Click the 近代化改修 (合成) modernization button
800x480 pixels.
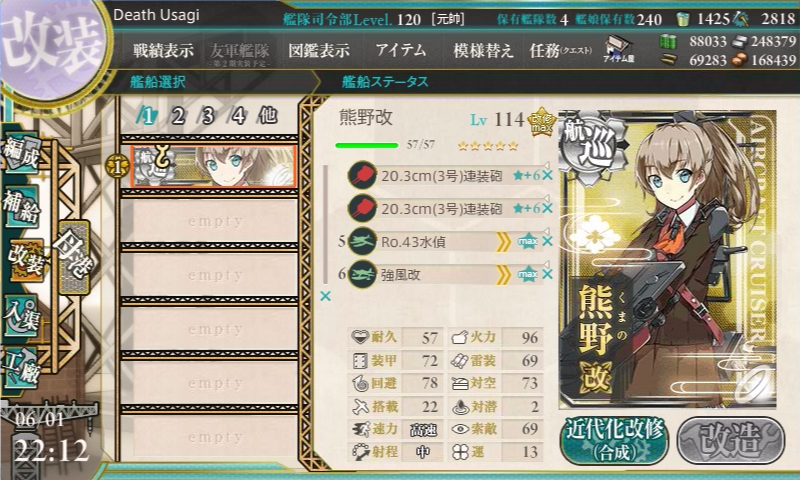(614, 441)
